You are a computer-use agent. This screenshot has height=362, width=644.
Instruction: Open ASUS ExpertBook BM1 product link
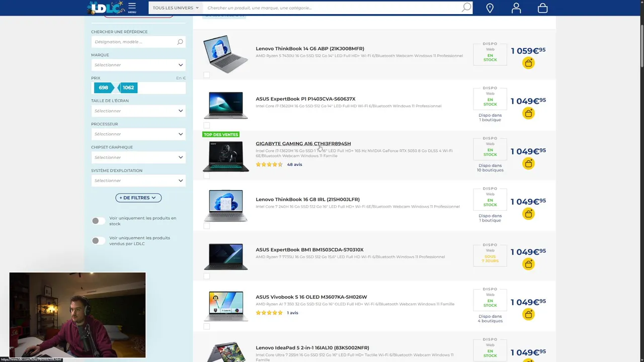[x=309, y=250]
